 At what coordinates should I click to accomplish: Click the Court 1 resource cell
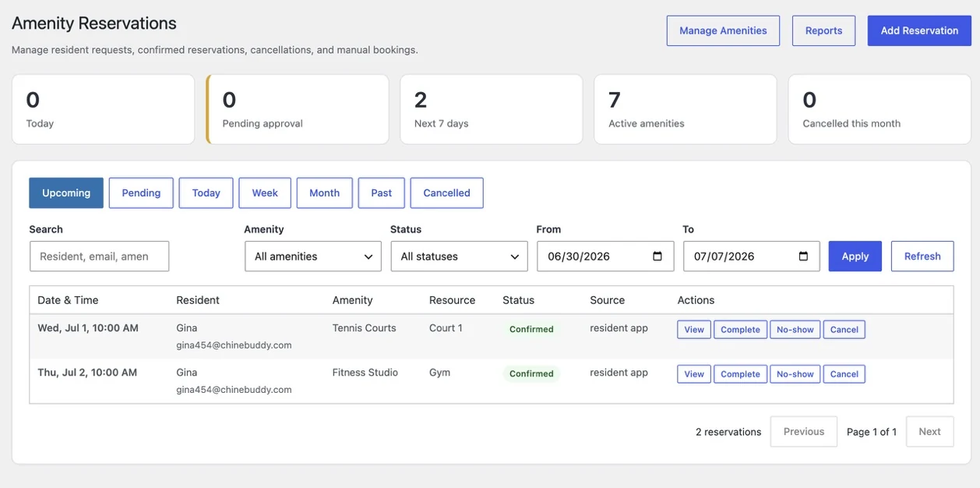[x=446, y=328]
